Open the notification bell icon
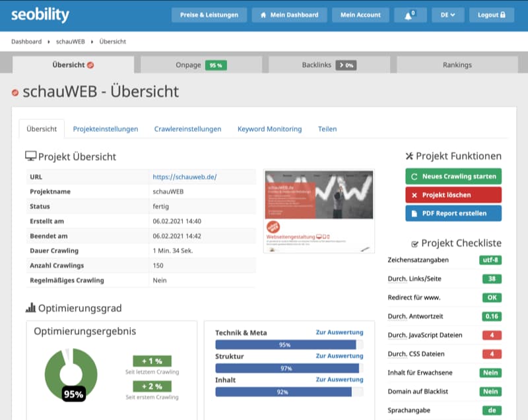Screen dimensions: 528x420 (x=410, y=15)
